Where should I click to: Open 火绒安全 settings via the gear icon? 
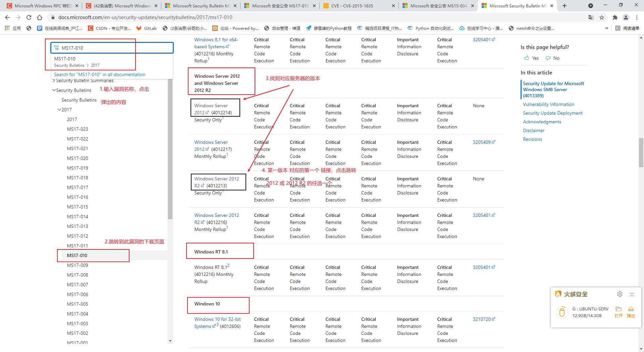coord(620,294)
